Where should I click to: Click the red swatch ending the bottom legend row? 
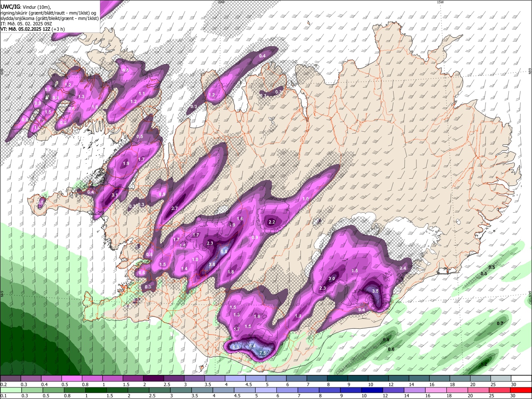click(521, 390)
